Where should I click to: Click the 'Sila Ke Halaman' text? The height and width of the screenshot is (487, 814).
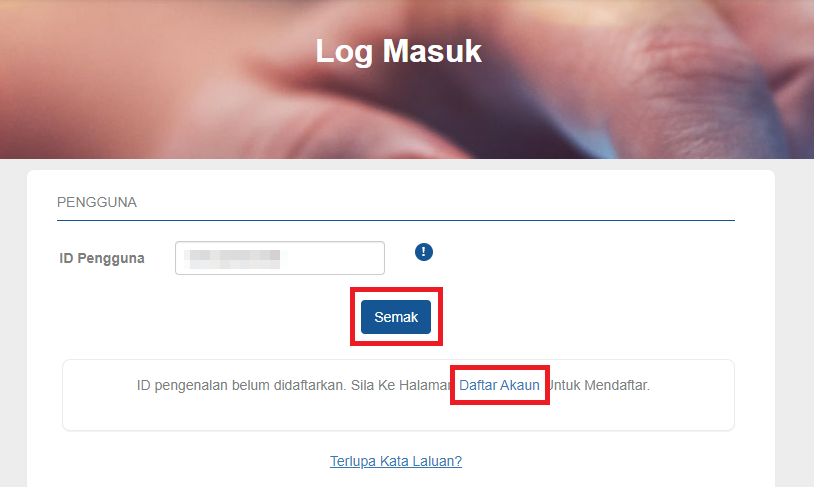pos(401,385)
